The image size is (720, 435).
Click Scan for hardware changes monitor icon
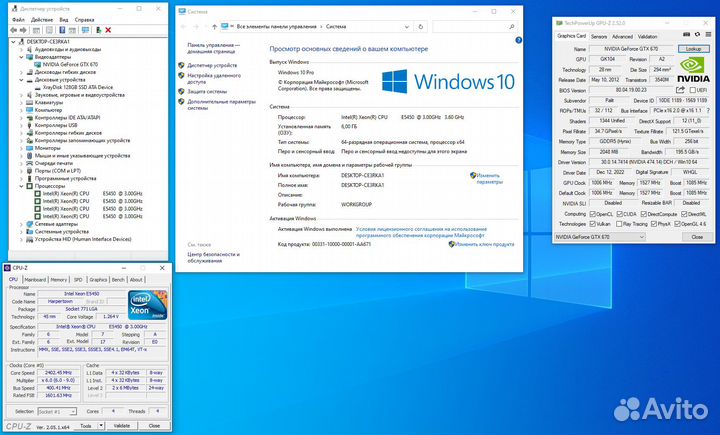[85, 30]
